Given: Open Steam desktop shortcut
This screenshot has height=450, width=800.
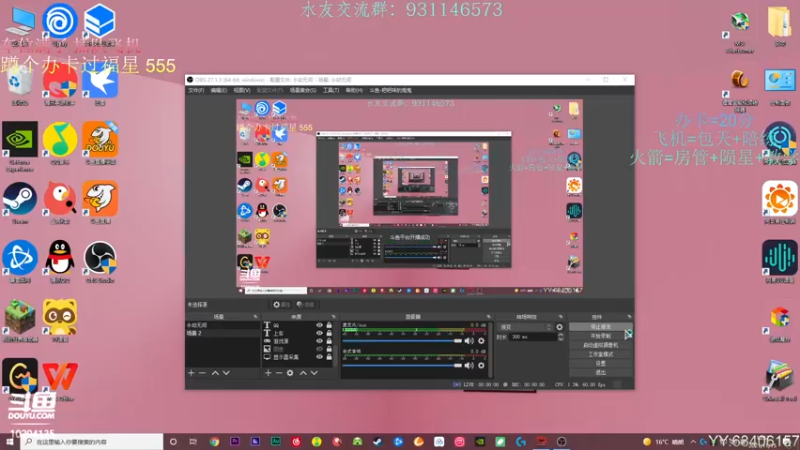Looking at the screenshot, I should 20,203.
